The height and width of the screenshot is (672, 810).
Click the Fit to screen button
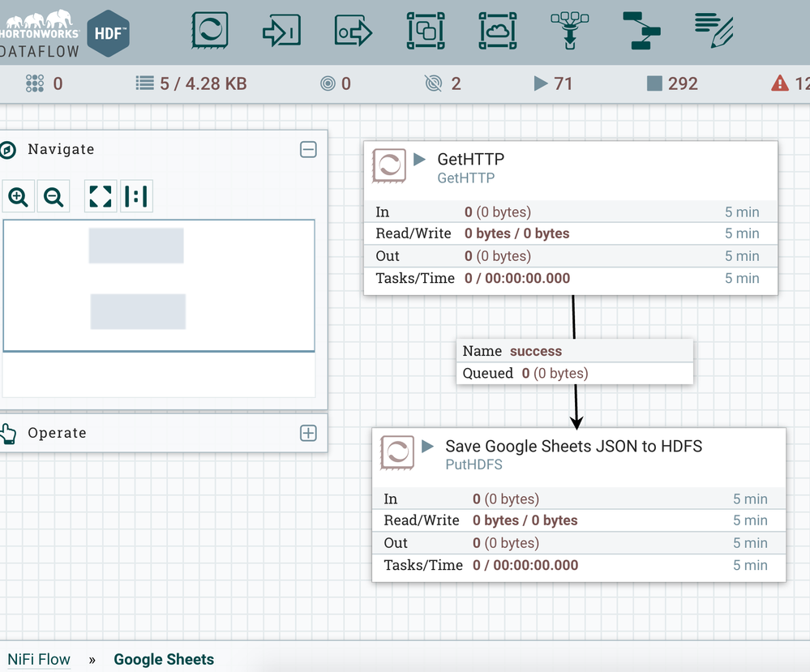pos(101,196)
